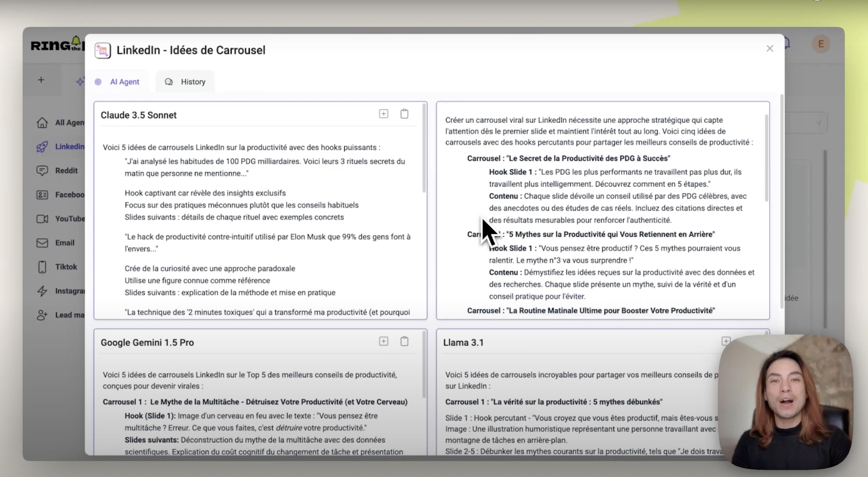Screen dimensions: 868x477
Task: Click the top-right response card scrollbar
Action: point(767,158)
